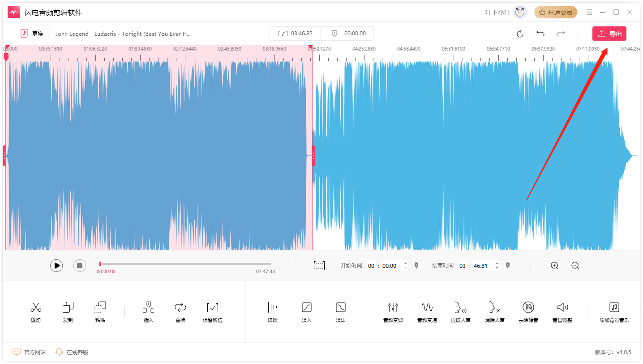Click the marker icon after 结束时间 fields
643x364 pixels.
[507, 266]
